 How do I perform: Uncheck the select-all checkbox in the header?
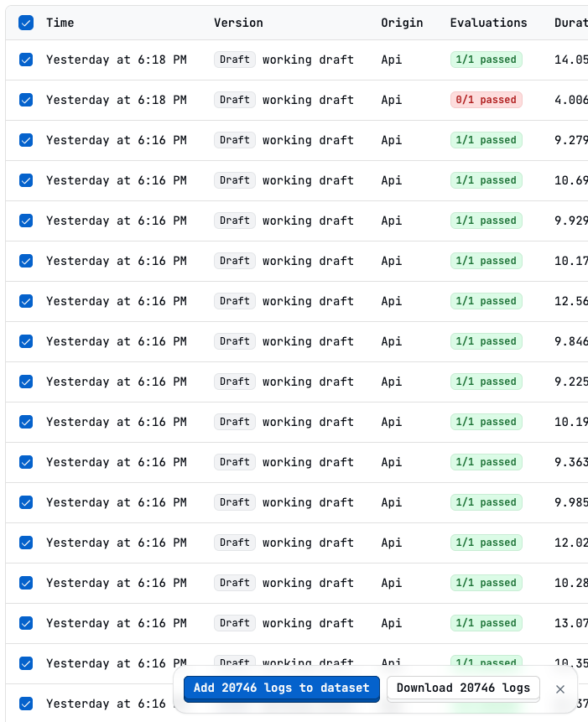tap(26, 23)
